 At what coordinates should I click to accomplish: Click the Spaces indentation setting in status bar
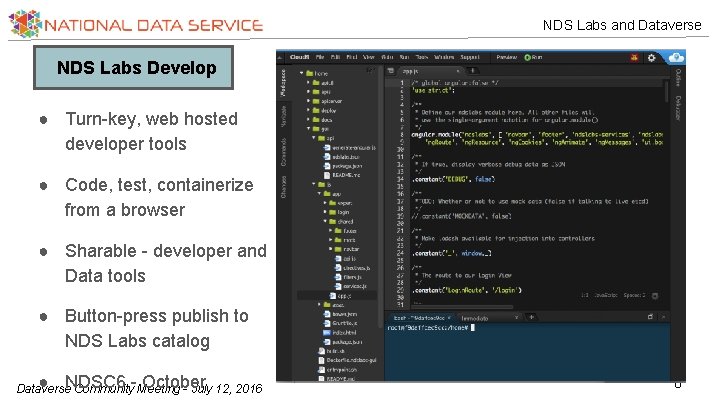pos(634,295)
